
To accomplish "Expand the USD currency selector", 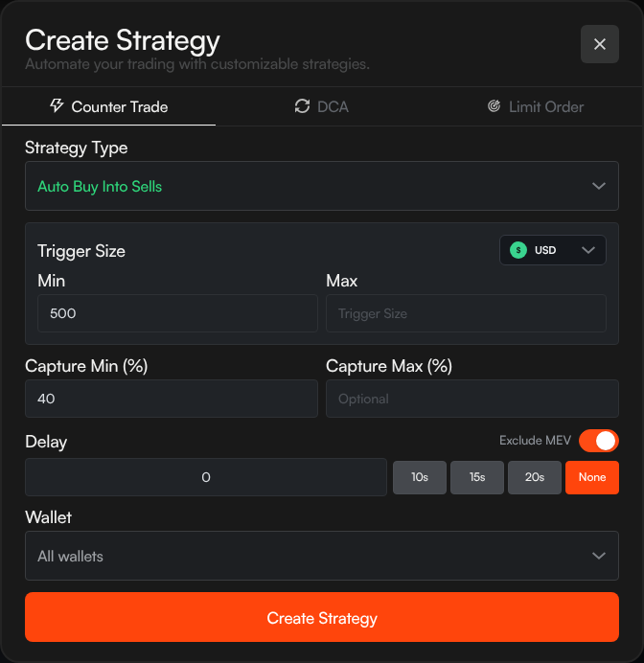I will (553, 250).
